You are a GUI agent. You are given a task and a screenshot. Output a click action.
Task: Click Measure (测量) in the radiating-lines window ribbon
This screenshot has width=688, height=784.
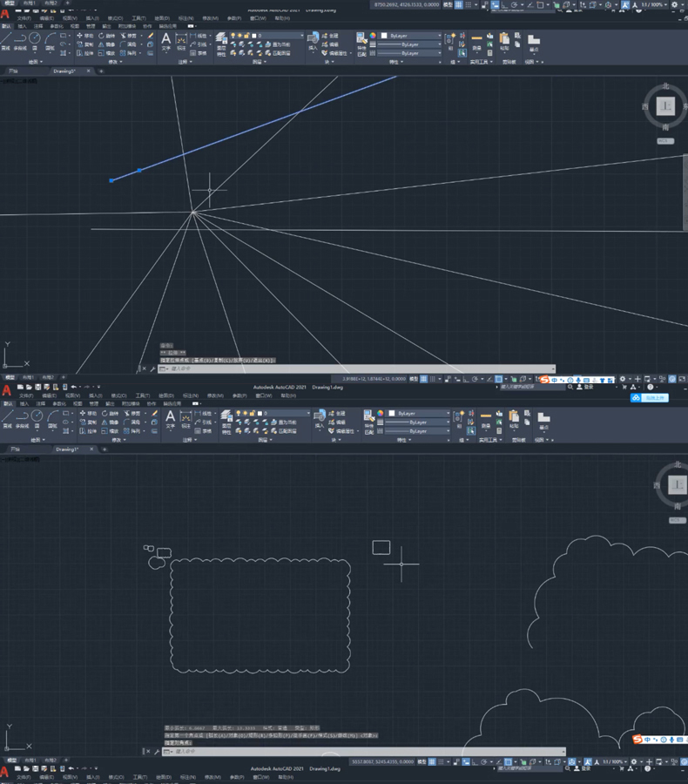point(476,42)
